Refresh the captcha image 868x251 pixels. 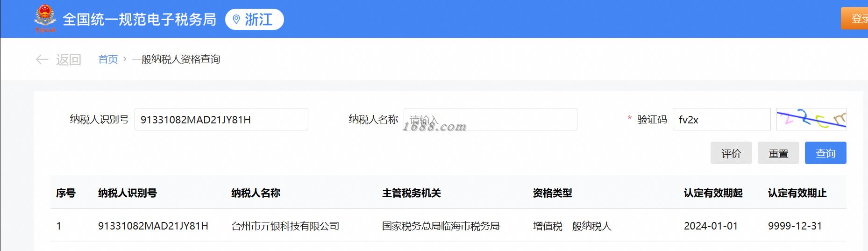(x=811, y=119)
